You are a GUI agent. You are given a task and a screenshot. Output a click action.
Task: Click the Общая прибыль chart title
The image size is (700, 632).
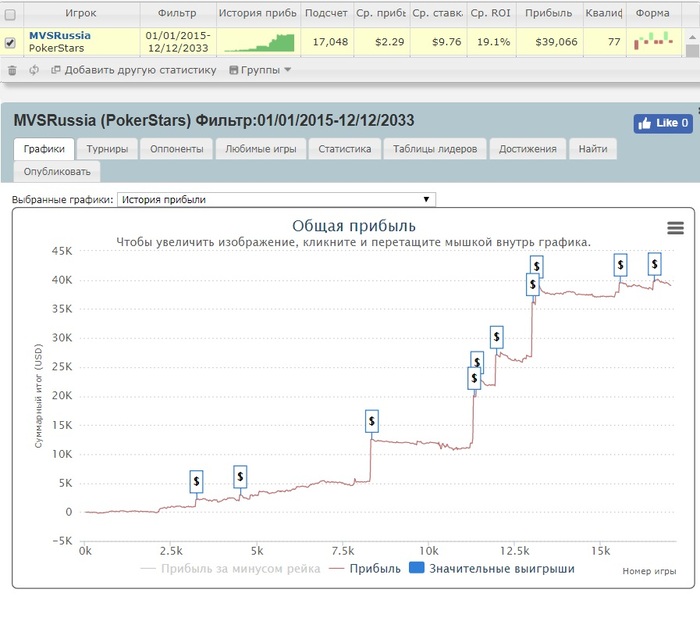(354, 226)
